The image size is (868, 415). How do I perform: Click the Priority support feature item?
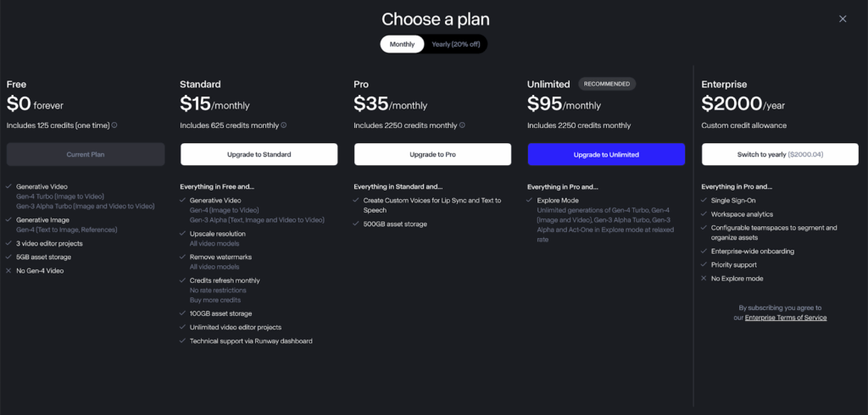(732, 264)
